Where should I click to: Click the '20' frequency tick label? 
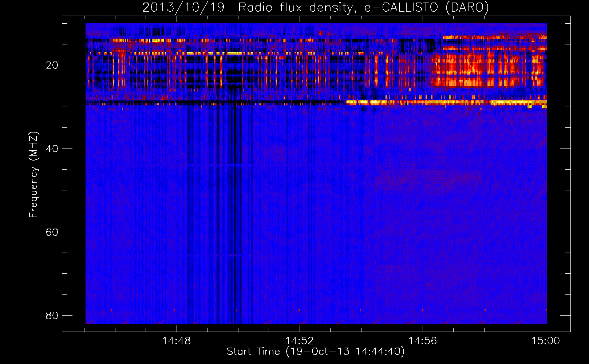point(52,65)
